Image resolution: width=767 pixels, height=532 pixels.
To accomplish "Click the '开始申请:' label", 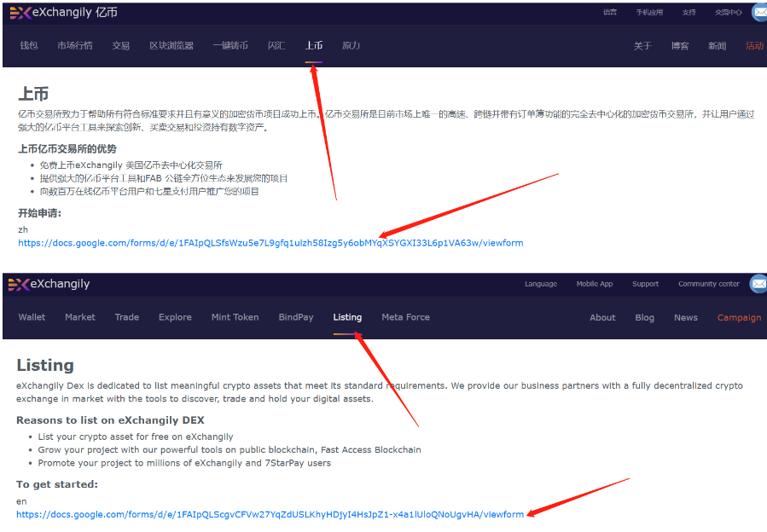I will click(x=39, y=213).
